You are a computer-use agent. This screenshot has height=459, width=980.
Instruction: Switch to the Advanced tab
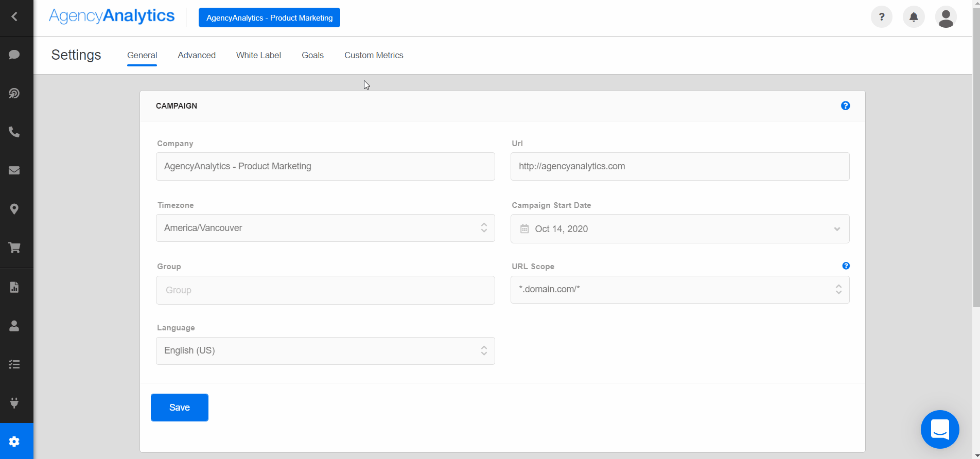[x=197, y=55]
